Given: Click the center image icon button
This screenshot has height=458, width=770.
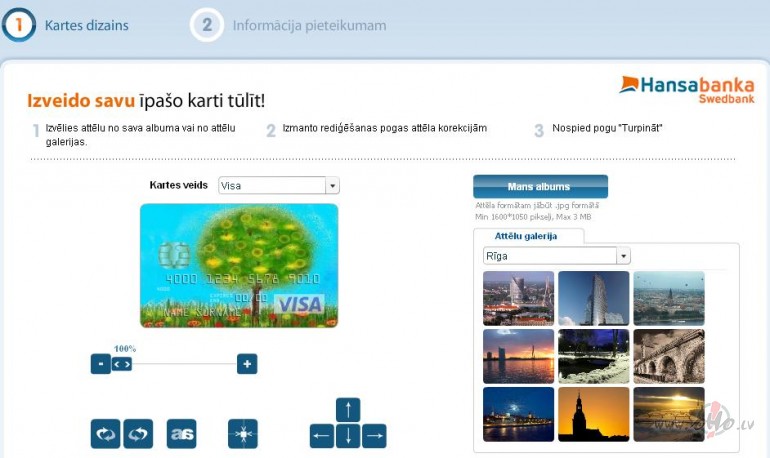Looking at the screenshot, I should click(243, 433).
